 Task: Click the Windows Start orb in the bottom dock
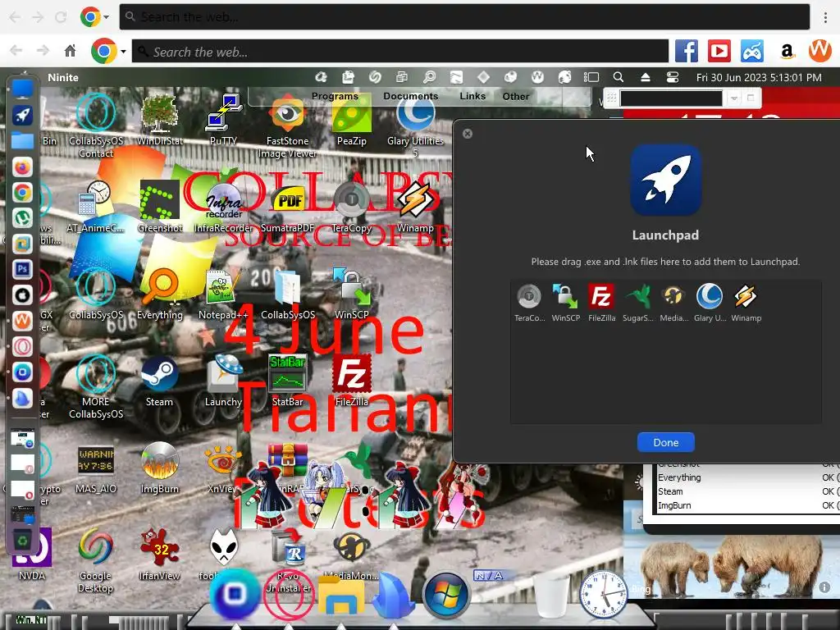[x=445, y=596]
